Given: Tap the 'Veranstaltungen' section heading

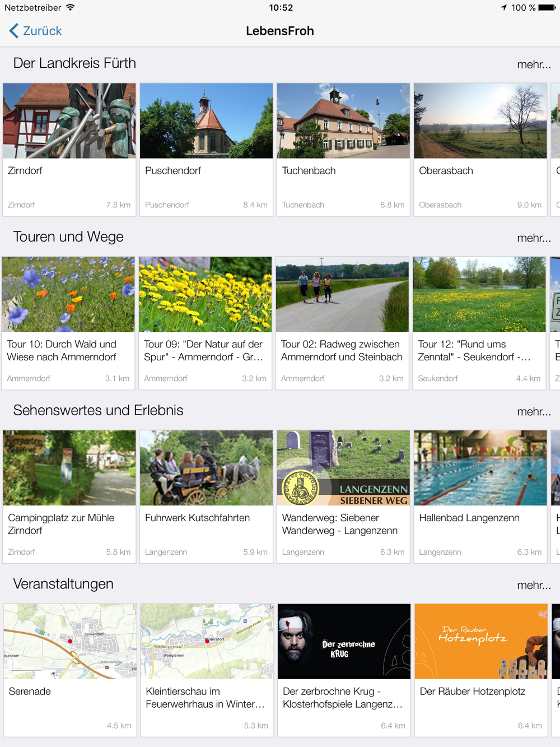Looking at the screenshot, I should pyautogui.click(x=63, y=584).
